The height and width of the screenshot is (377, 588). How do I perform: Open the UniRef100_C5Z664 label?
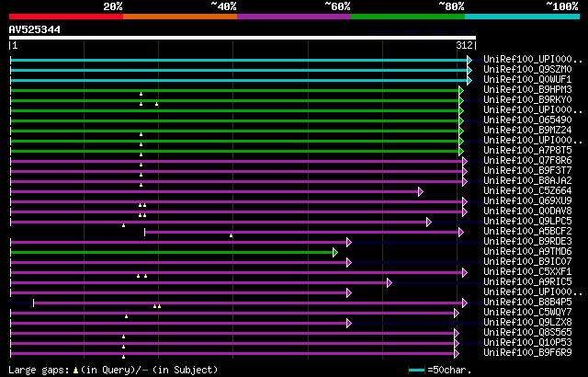[527, 191]
